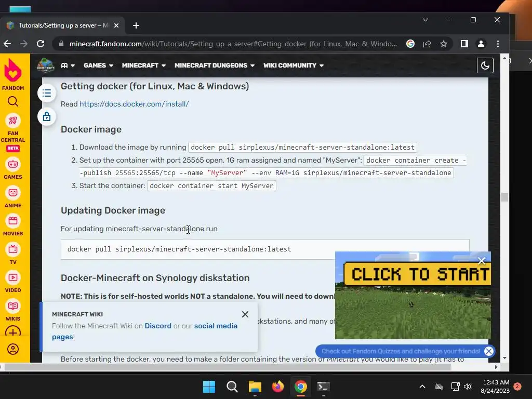Open Firefox from the taskbar
Image resolution: width=532 pixels, height=399 pixels.
coord(278,387)
